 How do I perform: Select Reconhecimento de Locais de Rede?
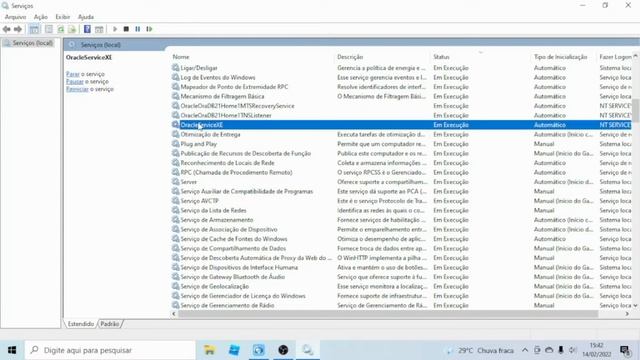(401, 163)
